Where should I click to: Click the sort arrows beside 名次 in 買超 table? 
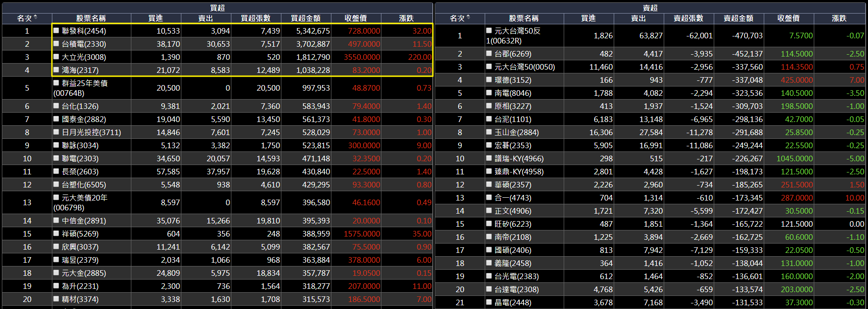(x=36, y=18)
